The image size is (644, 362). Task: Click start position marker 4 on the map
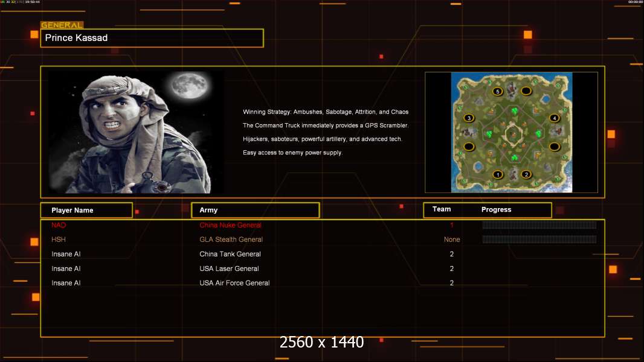pos(555,118)
